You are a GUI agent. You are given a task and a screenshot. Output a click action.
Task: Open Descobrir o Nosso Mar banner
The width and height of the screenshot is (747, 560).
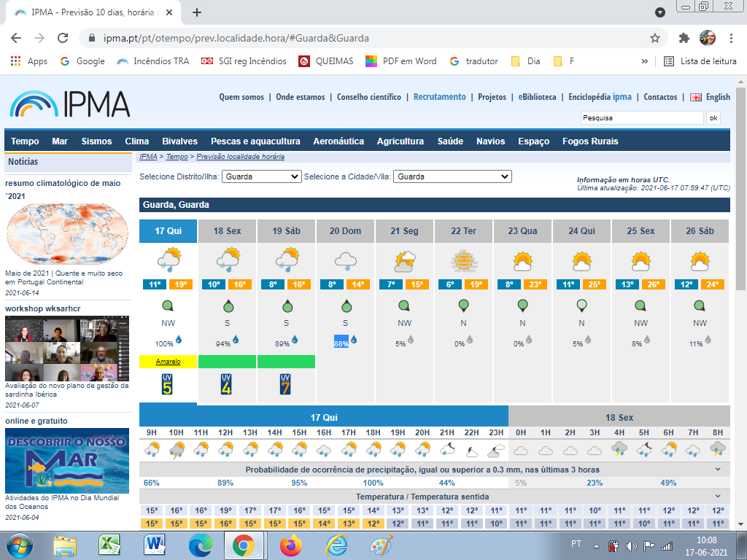click(x=67, y=461)
